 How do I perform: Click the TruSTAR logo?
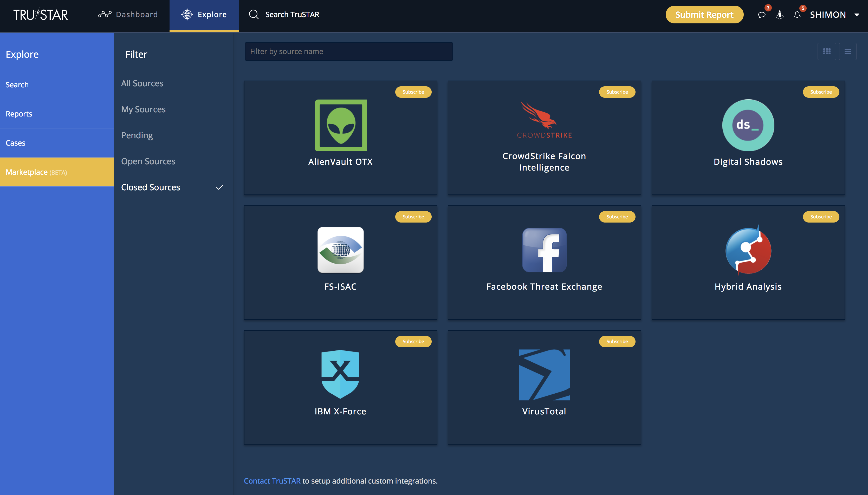(x=41, y=15)
